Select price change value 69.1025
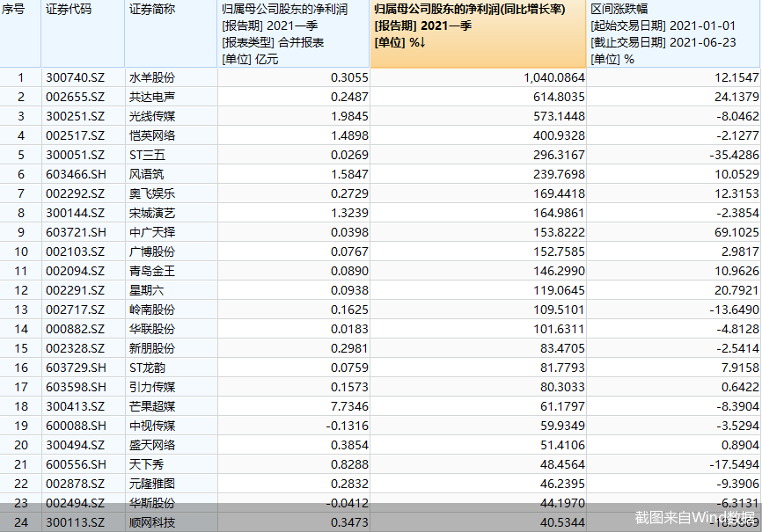The height and width of the screenshot is (532, 762). coord(736,232)
